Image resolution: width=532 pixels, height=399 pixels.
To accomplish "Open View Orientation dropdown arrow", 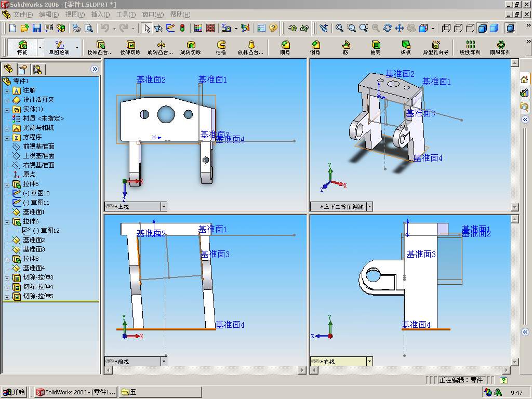I will click(433, 29).
